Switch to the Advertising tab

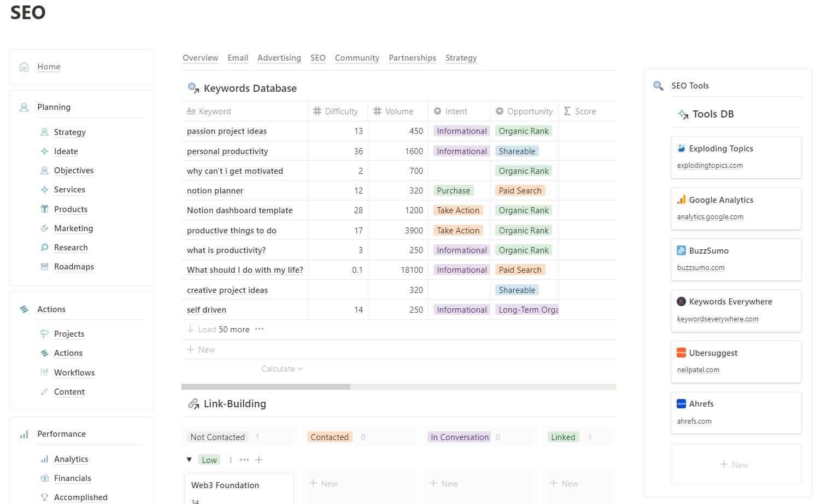(x=279, y=58)
